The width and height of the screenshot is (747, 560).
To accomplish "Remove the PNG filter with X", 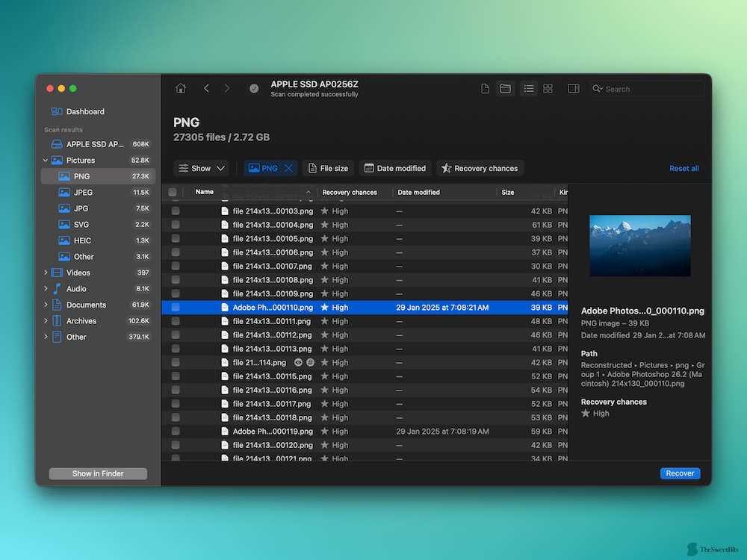I will (x=289, y=169).
